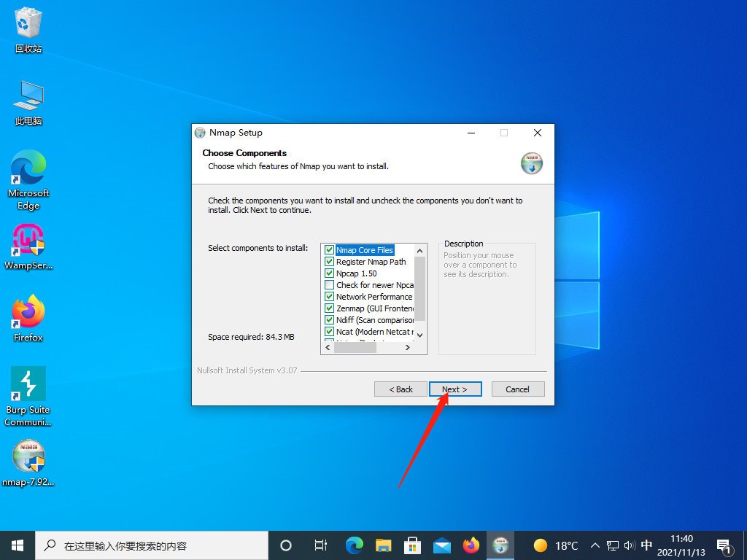Uncheck the Nmap Core Files checkbox
The image size is (747, 560).
click(329, 250)
